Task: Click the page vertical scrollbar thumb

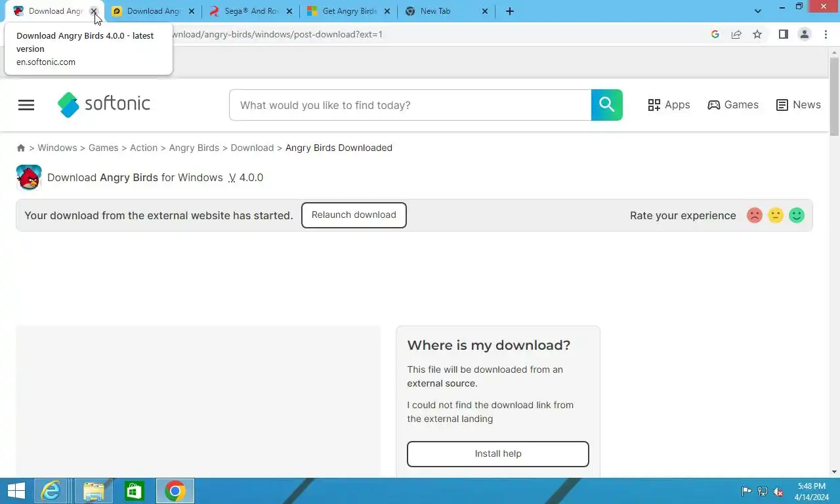Action: [x=834, y=96]
